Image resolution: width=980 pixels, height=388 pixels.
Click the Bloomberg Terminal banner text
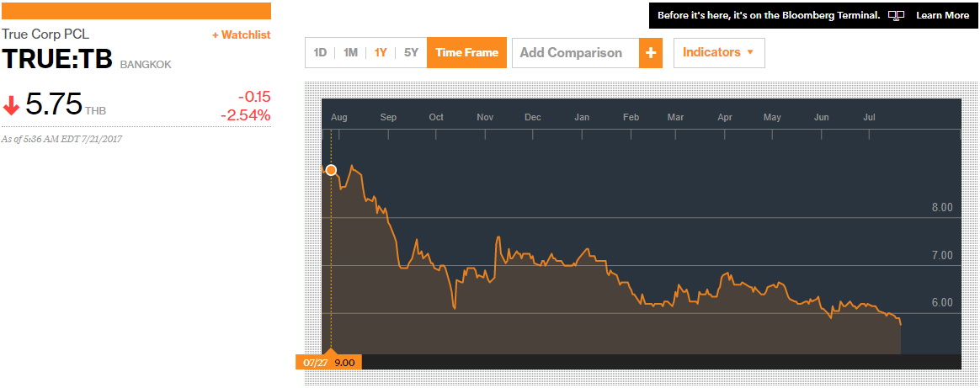point(768,15)
